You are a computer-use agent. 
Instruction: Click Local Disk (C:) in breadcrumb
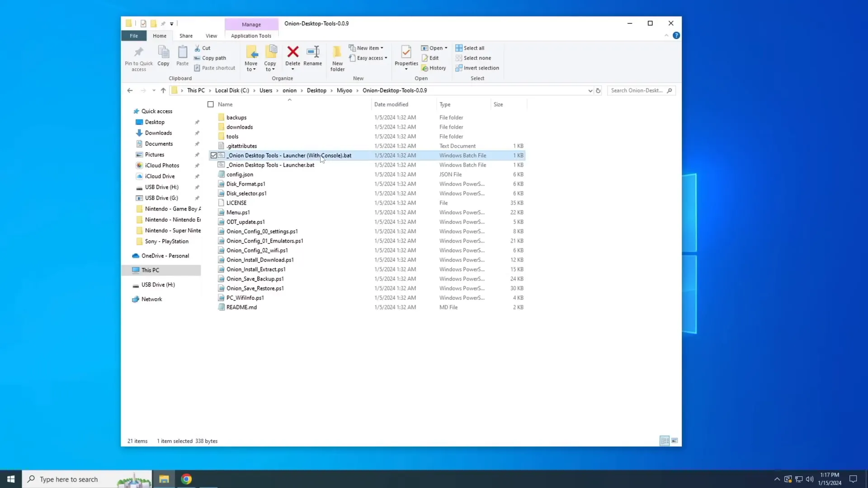232,90
